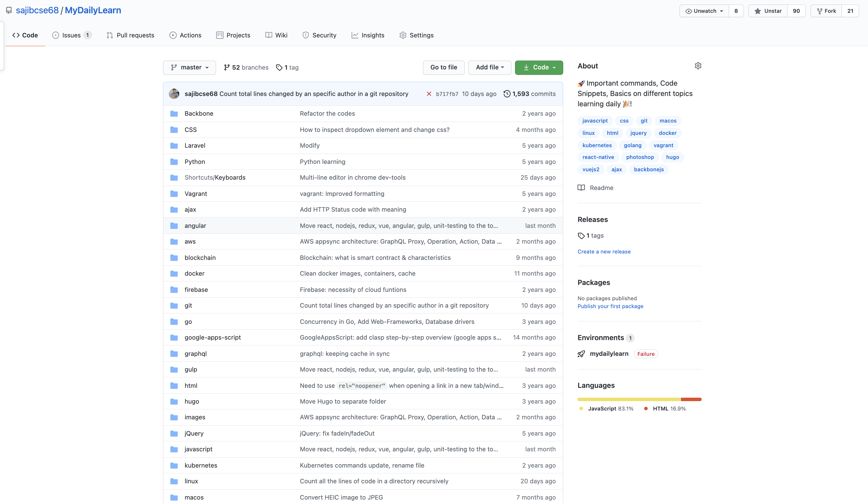This screenshot has width=868, height=503.
Task: Click the download icon on green Code button
Action: click(526, 67)
